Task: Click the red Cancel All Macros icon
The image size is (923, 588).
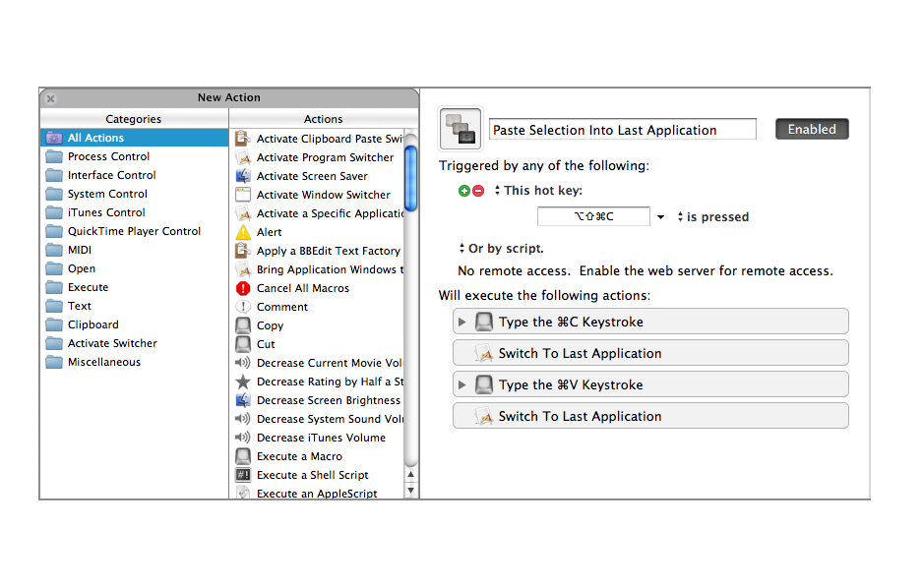Action: tap(243, 288)
